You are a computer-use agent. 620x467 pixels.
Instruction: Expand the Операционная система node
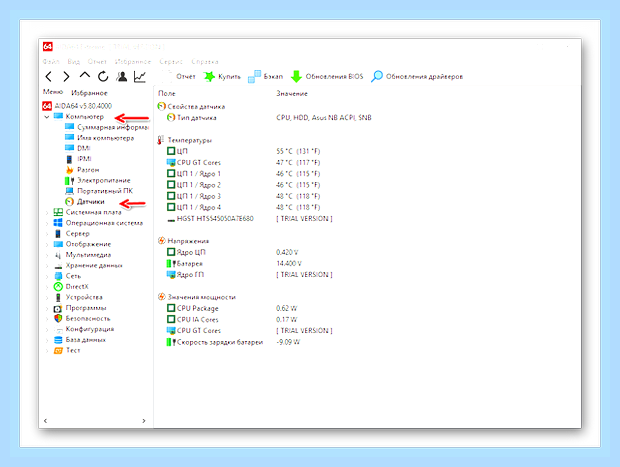tap(47, 223)
